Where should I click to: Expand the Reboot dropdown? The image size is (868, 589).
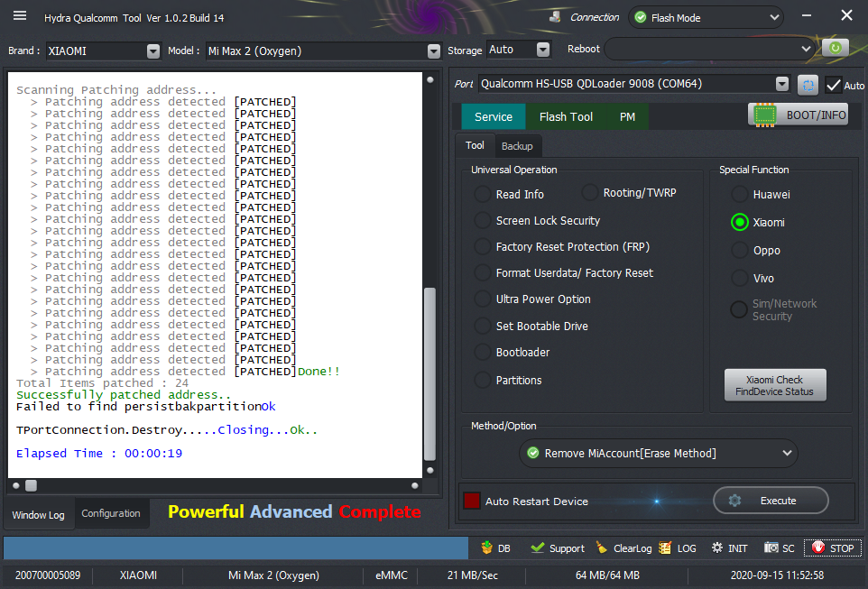click(x=806, y=49)
